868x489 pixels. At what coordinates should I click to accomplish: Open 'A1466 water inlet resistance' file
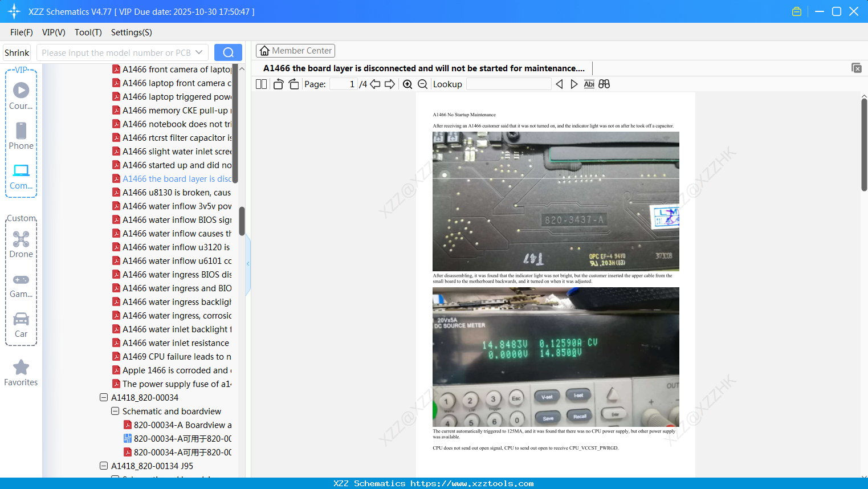(x=177, y=343)
